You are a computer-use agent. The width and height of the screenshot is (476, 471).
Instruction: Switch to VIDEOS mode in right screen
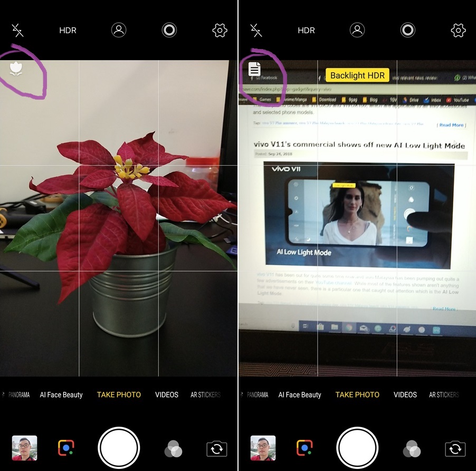(x=405, y=395)
